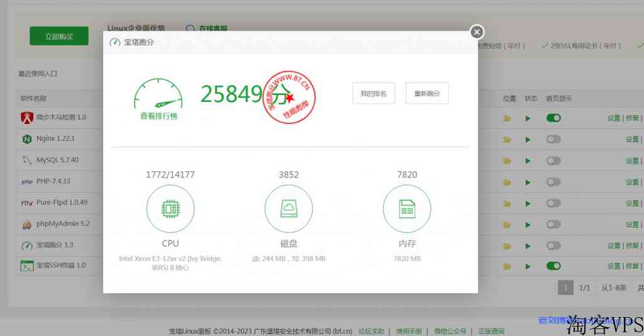
Task: Click the play status icon in Nginx row
Action: coord(528,140)
